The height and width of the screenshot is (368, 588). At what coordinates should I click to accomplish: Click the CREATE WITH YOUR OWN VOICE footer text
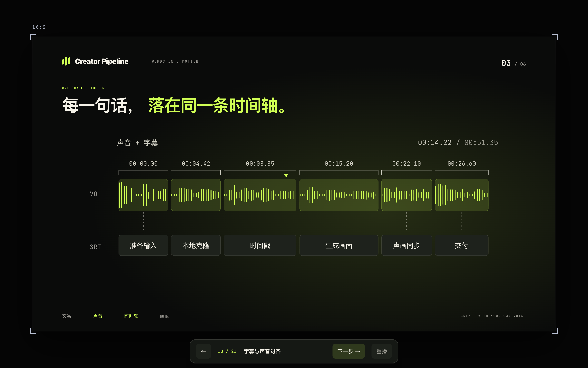493,316
